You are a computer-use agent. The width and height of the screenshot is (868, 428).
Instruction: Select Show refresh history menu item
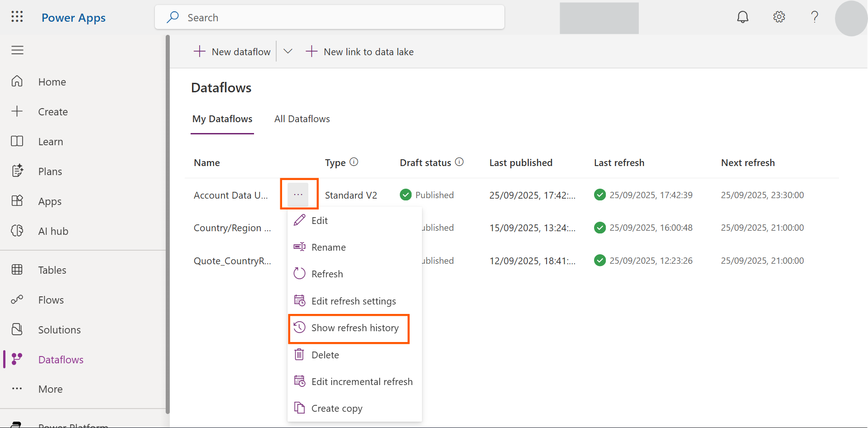click(355, 328)
